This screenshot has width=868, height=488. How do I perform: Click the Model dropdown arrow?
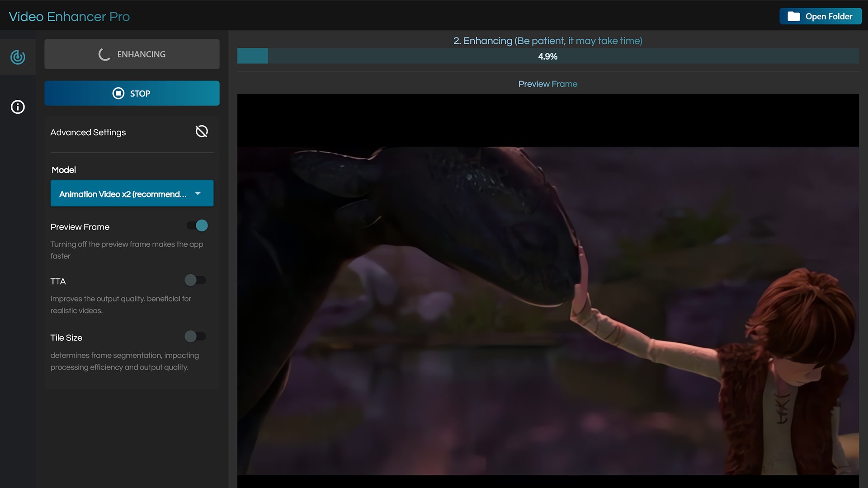pyautogui.click(x=198, y=193)
